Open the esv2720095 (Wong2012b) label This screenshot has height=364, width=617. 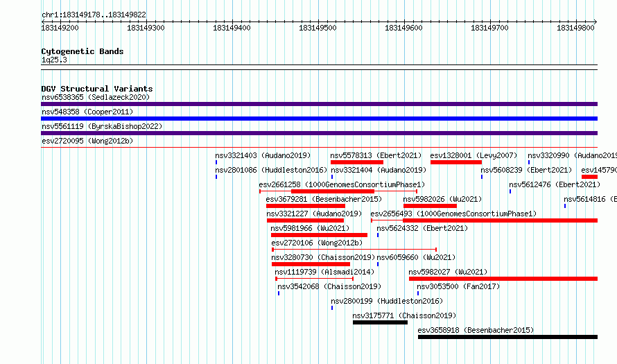click(x=87, y=141)
